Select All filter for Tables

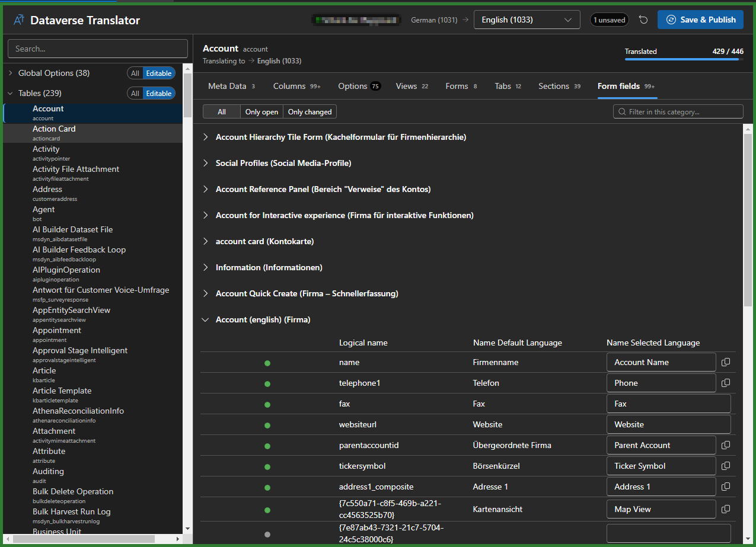pos(135,94)
